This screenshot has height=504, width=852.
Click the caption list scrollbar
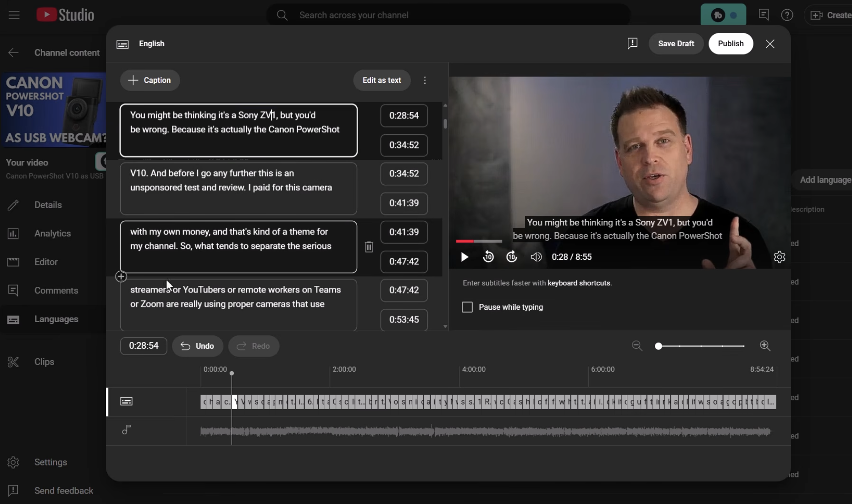[x=445, y=124]
